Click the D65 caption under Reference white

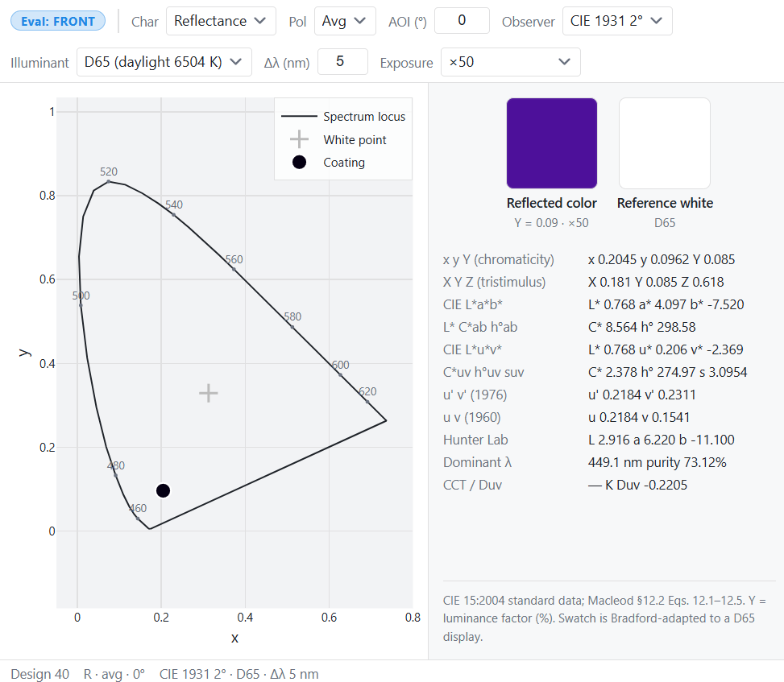tap(665, 223)
